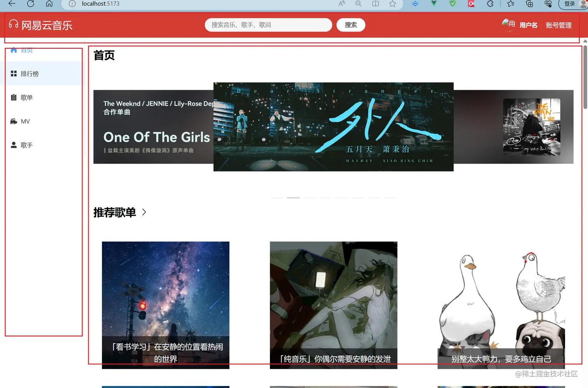Click the 别整太大鸭力，要多鸡立自己 caption
Image resolution: width=588 pixels, height=388 pixels.
click(501, 359)
